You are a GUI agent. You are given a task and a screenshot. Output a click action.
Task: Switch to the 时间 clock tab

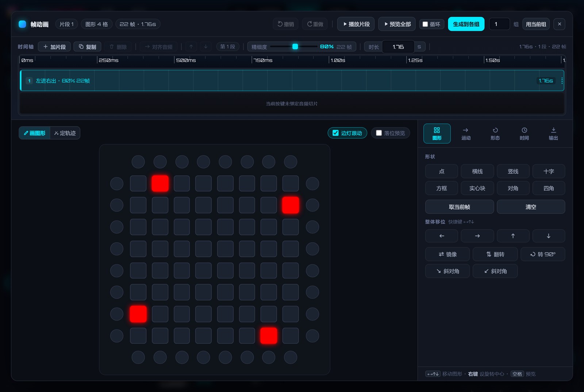[524, 133]
